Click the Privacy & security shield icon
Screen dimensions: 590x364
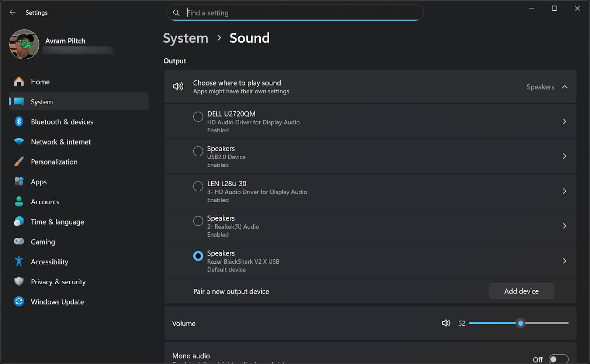19,281
